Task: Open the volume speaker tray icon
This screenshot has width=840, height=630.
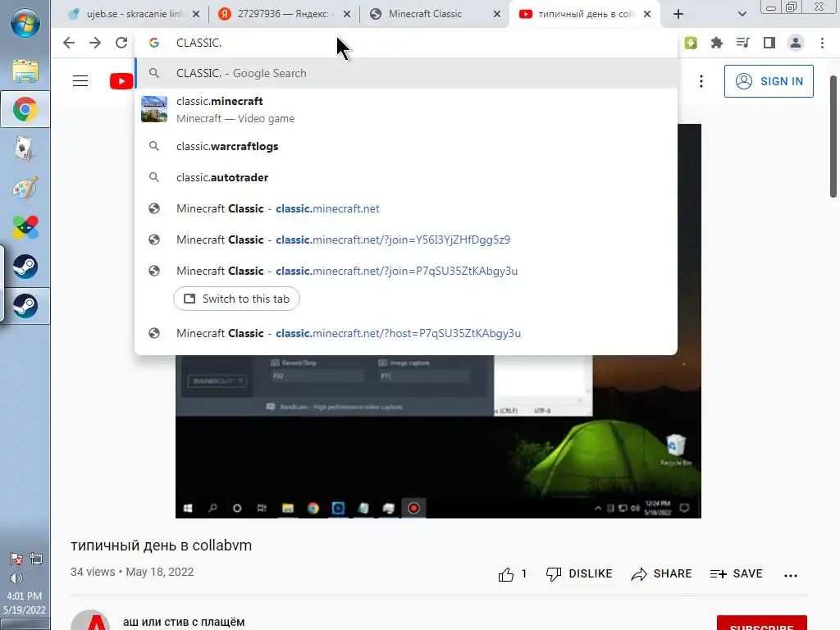Action: (16, 578)
